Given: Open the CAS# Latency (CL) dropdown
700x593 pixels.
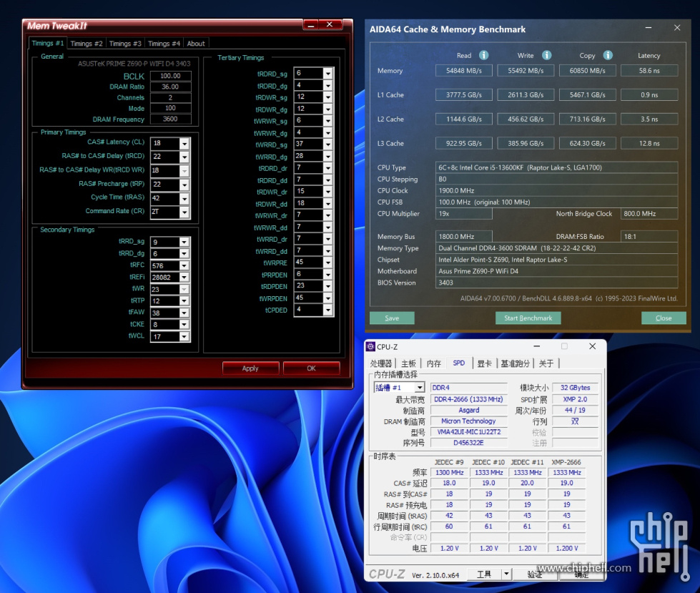Looking at the screenshot, I should point(184,143).
